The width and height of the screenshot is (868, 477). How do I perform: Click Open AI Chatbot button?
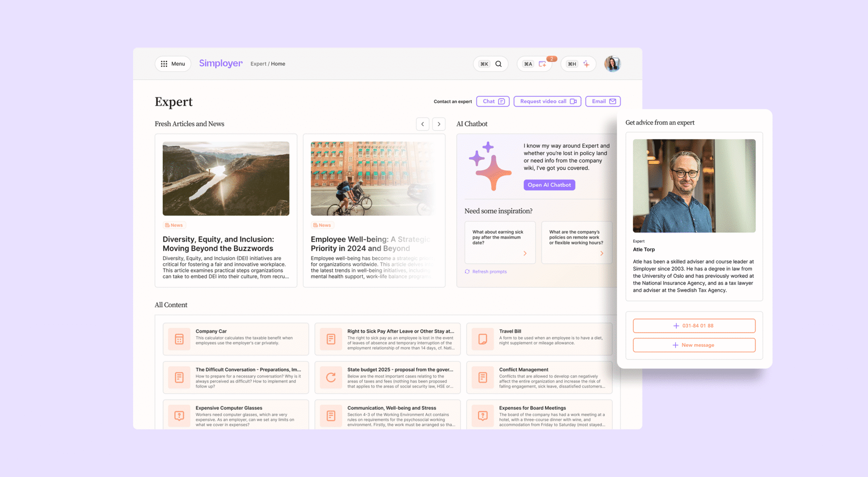pos(549,185)
